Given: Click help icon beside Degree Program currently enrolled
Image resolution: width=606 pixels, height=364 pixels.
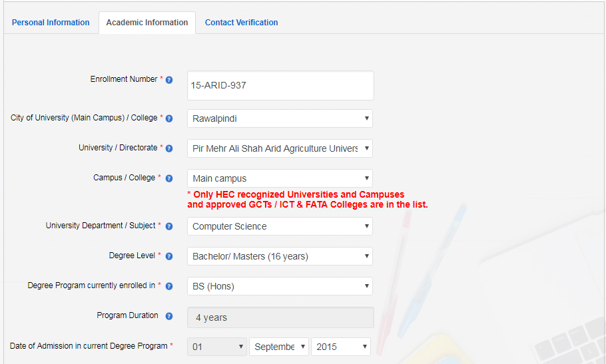Looking at the screenshot, I should [x=169, y=286].
